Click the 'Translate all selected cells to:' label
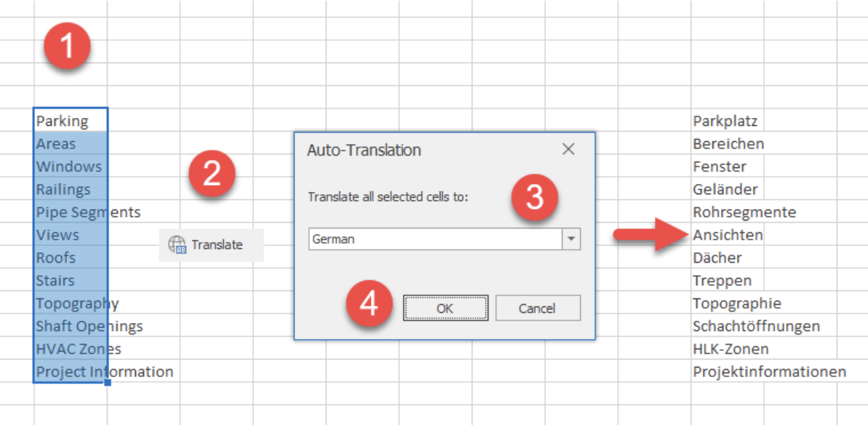The width and height of the screenshot is (868, 425). pos(388,196)
